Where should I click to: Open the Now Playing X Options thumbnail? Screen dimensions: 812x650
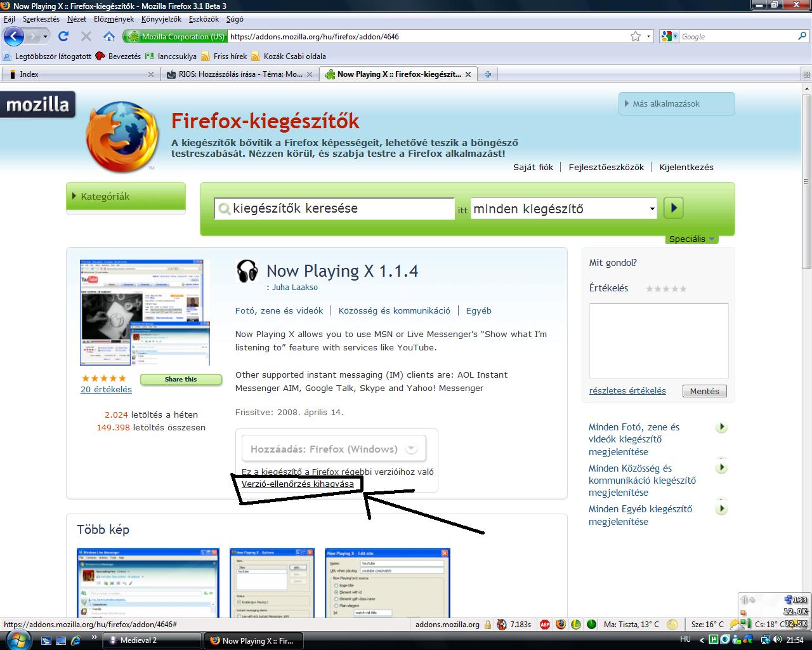(272, 583)
